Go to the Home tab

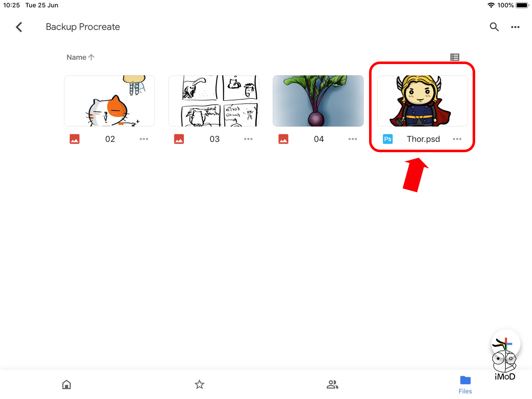coord(67,385)
